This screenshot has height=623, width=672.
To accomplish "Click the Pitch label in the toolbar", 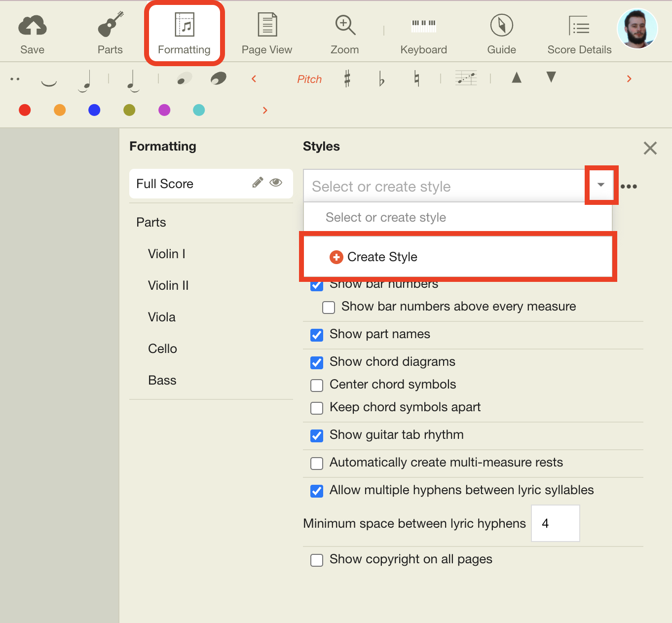I will pyautogui.click(x=309, y=78).
